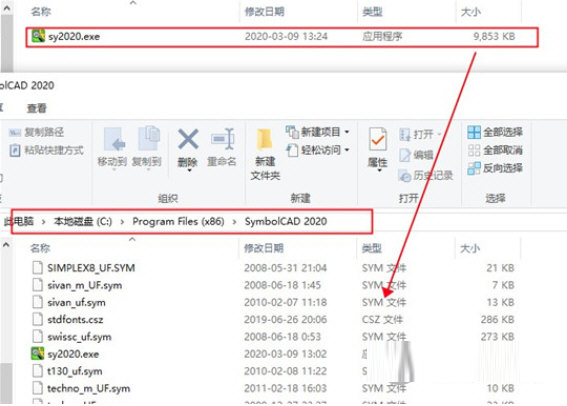Click Open (打开) in the ribbon
The width and height of the screenshot is (567, 406).
(420, 134)
